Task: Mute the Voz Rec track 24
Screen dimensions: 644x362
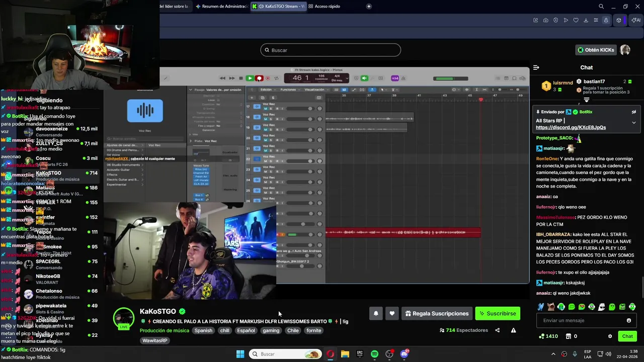Action: pos(265,182)
